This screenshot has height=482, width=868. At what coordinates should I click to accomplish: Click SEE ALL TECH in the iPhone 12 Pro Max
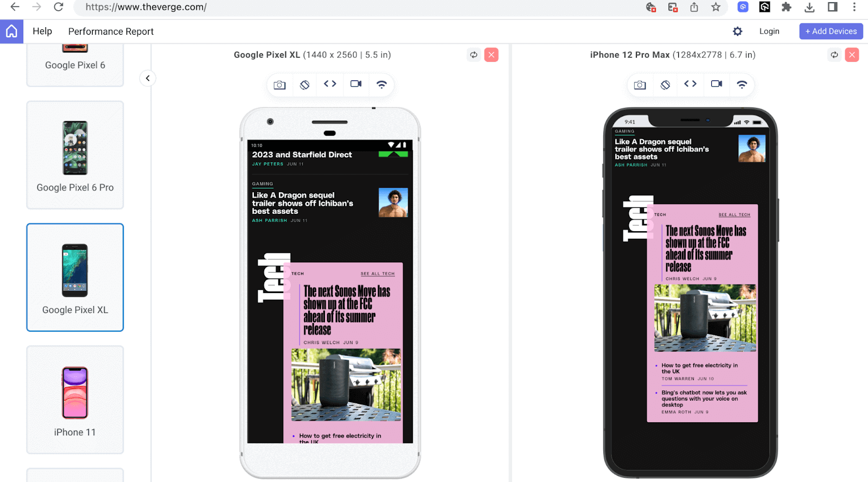point(735,215)
